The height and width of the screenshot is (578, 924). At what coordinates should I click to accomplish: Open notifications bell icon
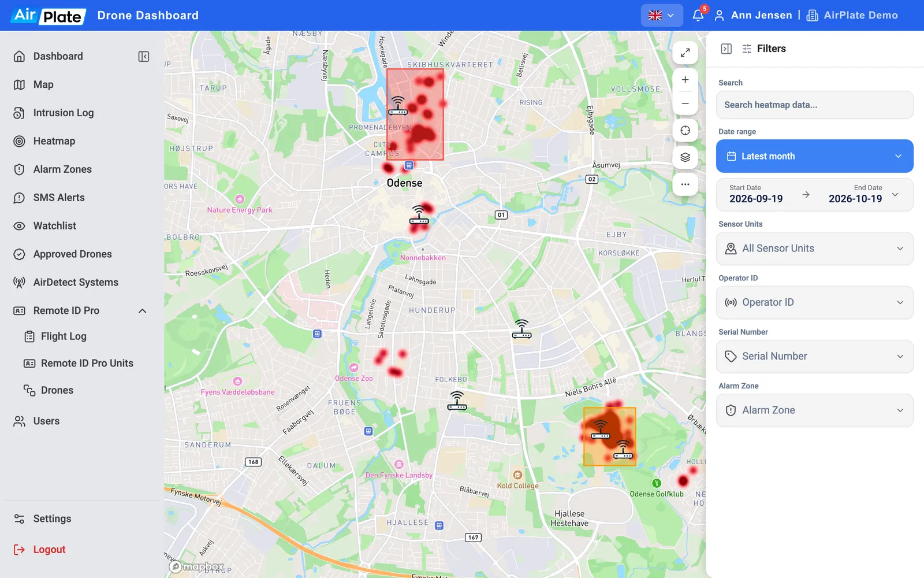pos(698,15)
